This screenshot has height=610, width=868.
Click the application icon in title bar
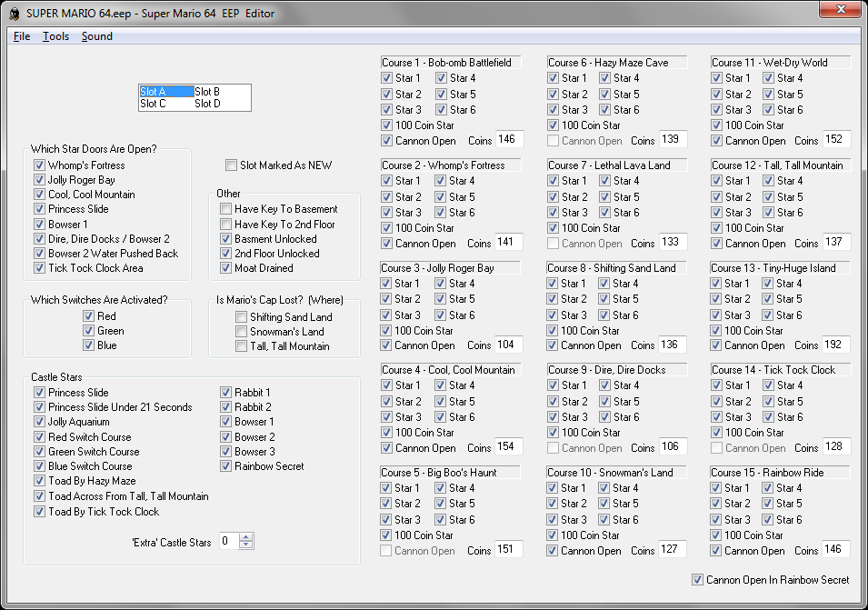[x=15, y=14]
